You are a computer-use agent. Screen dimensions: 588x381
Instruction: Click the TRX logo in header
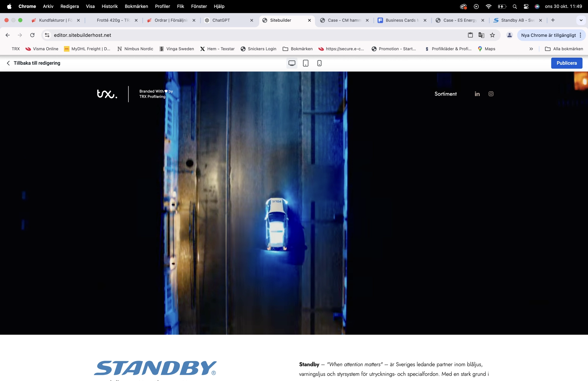[107, 94]
